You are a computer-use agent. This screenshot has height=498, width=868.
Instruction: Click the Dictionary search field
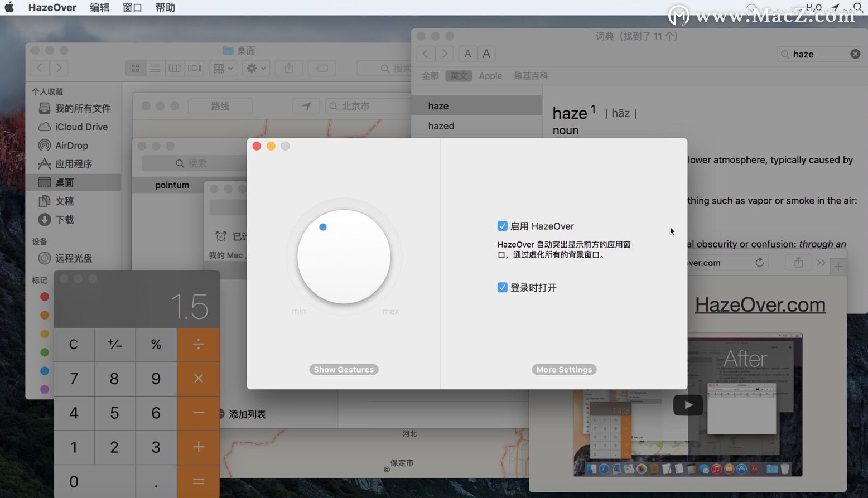click(820, 54)
